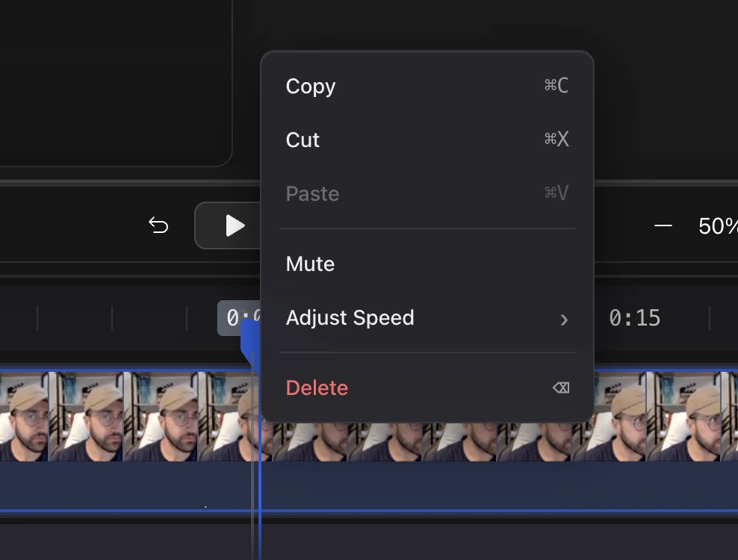Open the Adjust Speed submenu
The width and height of the screenshot is (738, 560).
(x=427, y=317)
